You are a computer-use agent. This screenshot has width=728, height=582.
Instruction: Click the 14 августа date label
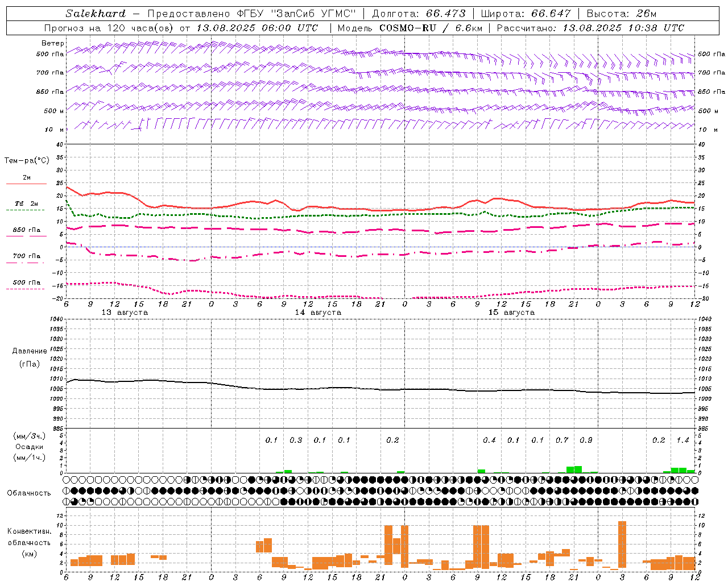point(318,313)
